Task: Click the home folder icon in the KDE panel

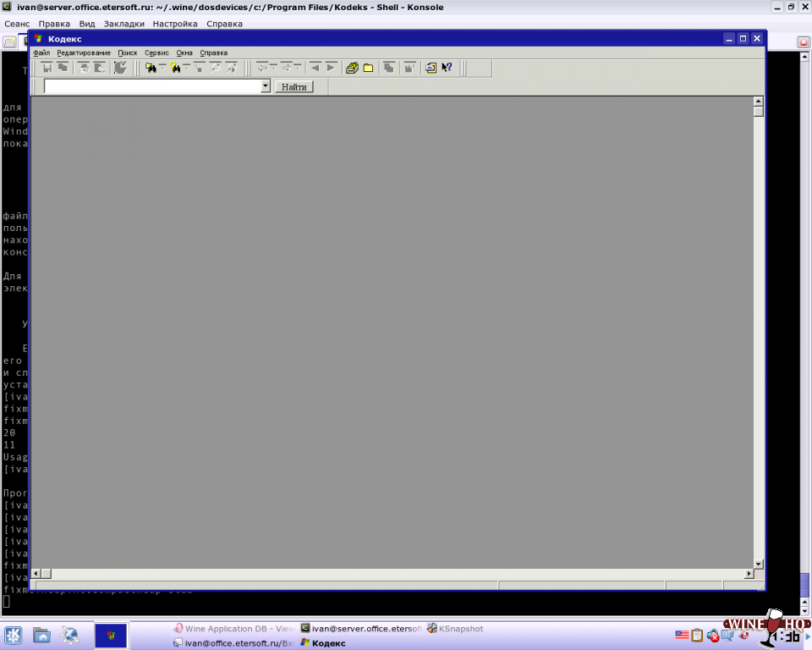Action: click(x=41, y=635)
